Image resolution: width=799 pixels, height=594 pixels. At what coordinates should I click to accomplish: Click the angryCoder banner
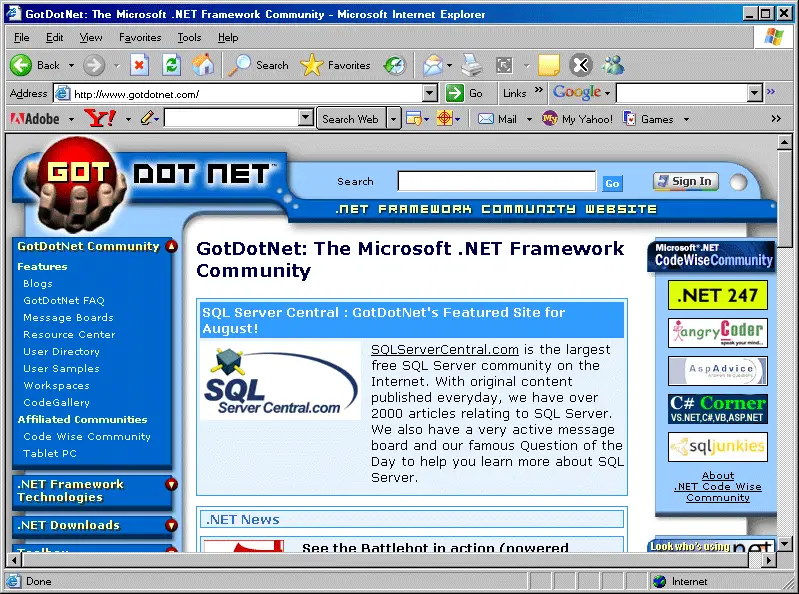click(717, 333)
